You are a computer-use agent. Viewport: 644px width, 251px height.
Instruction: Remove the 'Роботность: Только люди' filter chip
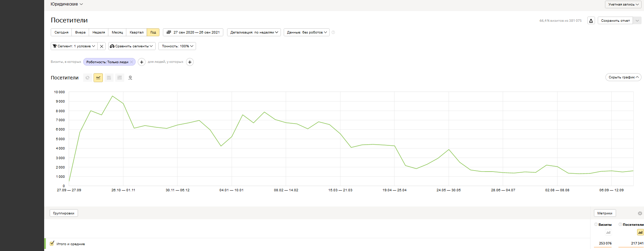[131, 62]
